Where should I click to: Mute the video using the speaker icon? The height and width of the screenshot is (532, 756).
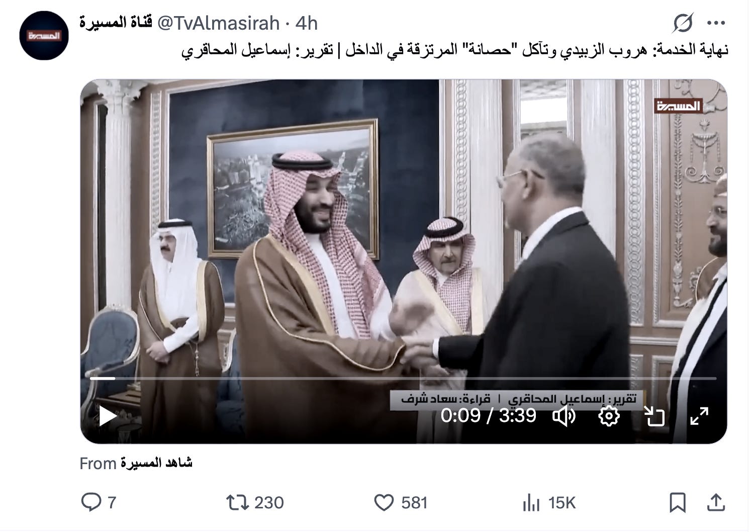coord(564,416)
